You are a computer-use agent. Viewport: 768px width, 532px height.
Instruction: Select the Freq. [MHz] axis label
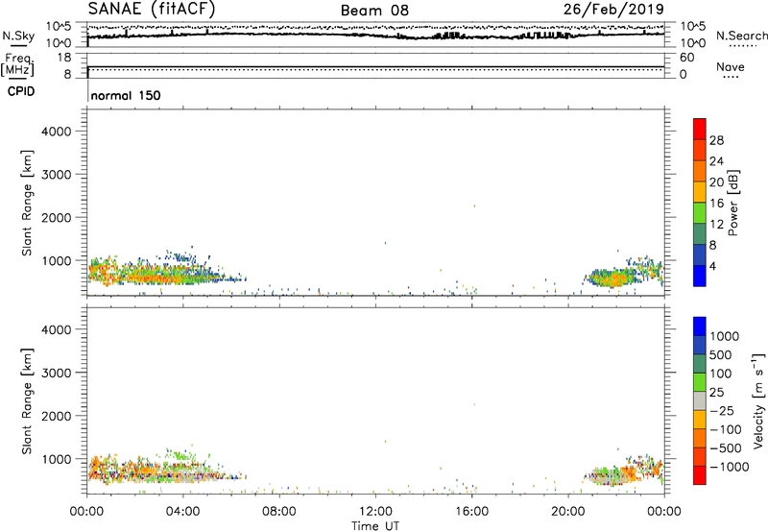17,64
